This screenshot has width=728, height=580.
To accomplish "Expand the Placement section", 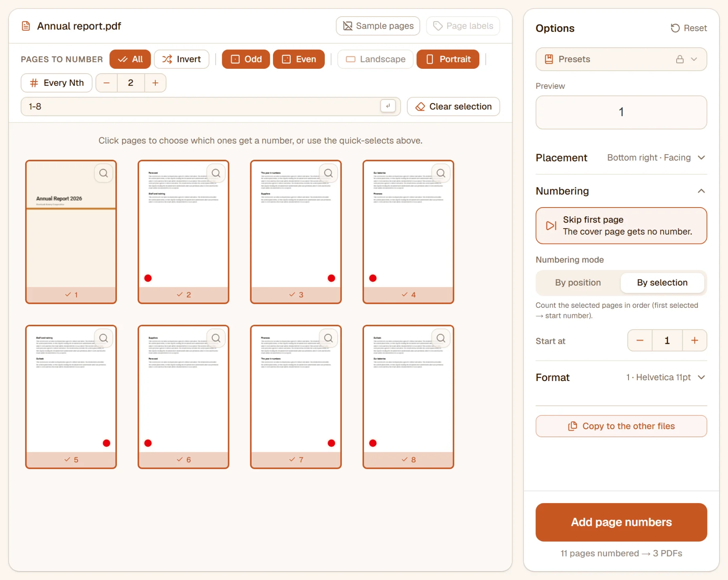I will pos(621,158).
